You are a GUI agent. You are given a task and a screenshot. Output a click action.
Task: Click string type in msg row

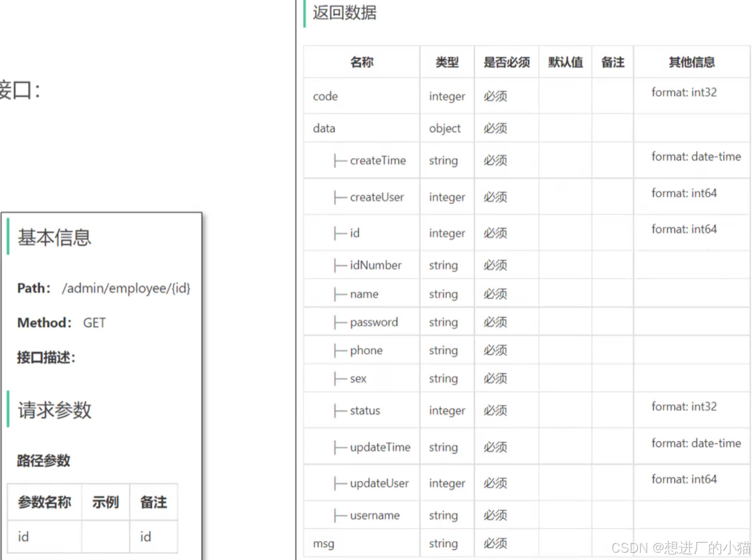(x=443, y=544)
